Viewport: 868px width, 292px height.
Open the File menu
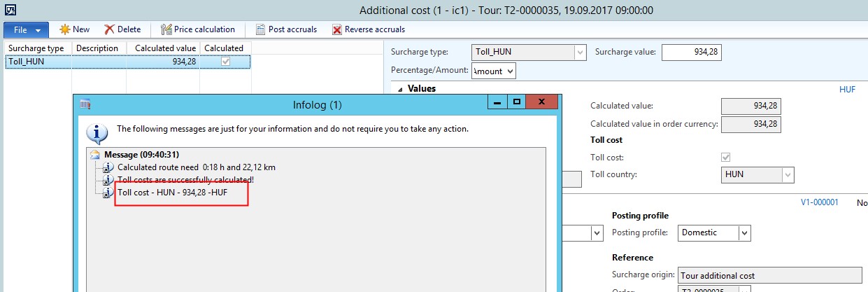pos(26,29)
